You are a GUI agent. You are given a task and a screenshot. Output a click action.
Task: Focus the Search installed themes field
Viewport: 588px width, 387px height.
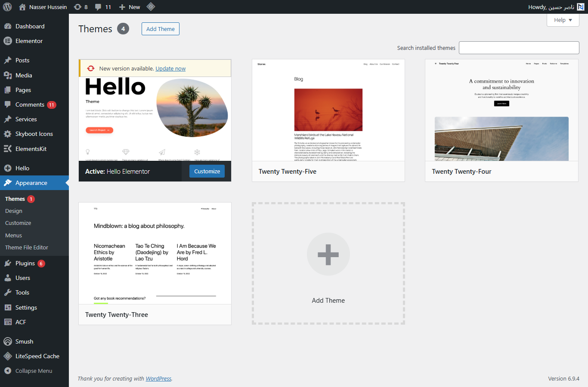tap(519, 48)
